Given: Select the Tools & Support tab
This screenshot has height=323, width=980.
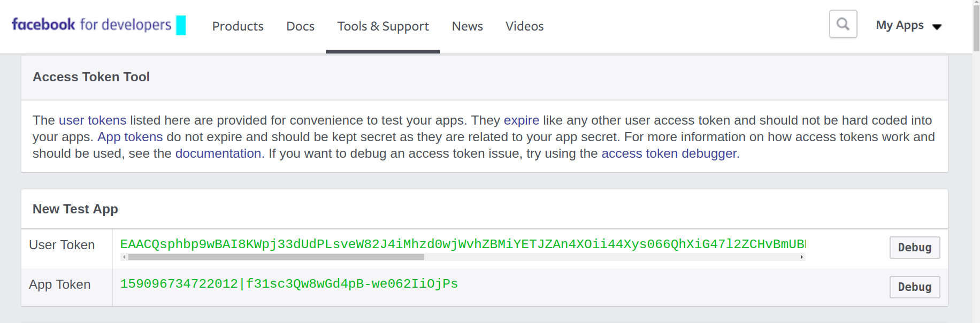Looking at the screenshot, I should click(x=383, y=26).
